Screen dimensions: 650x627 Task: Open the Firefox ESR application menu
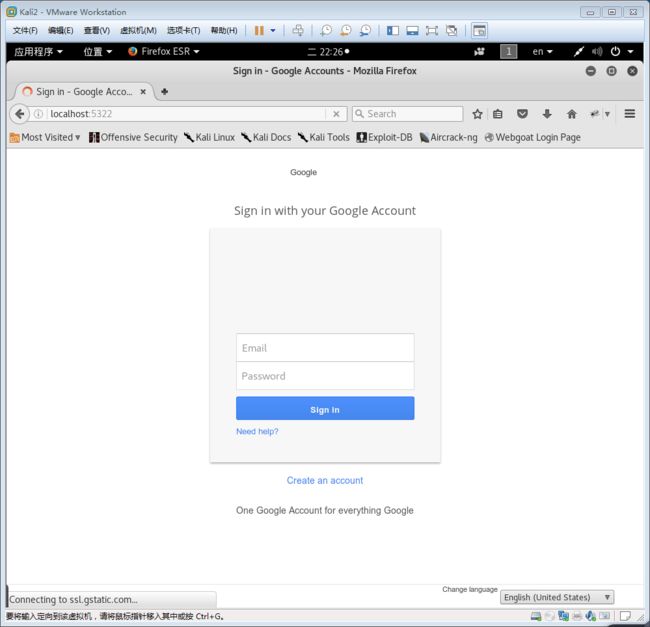(164, 51)
